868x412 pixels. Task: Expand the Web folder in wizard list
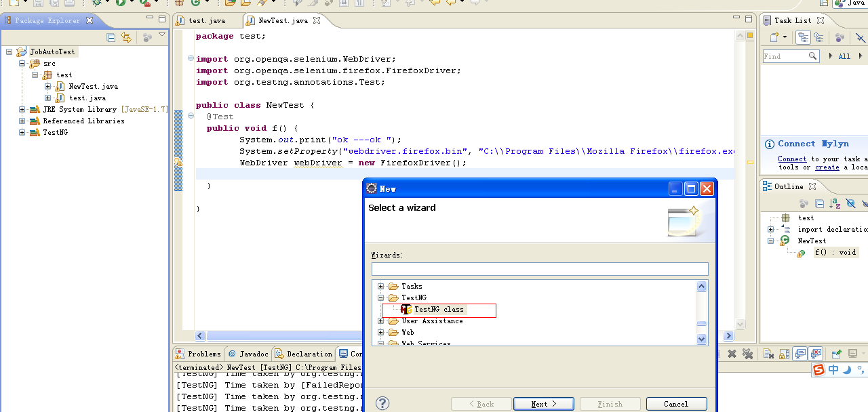click(x=381, y=332)
